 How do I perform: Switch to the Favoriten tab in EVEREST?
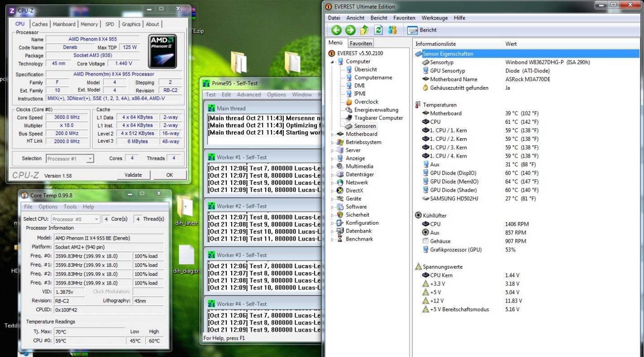[x=361, y=43]
